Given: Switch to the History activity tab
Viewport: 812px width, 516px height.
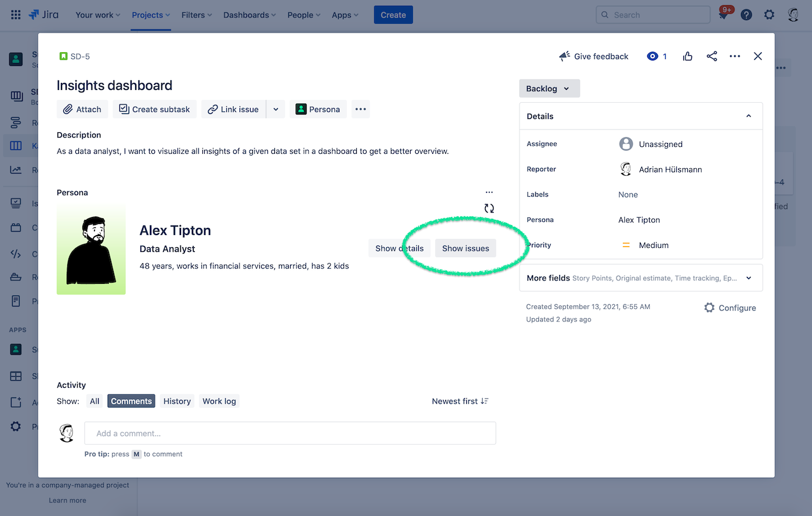Looking at the screenshot, I should pos(177,401).
